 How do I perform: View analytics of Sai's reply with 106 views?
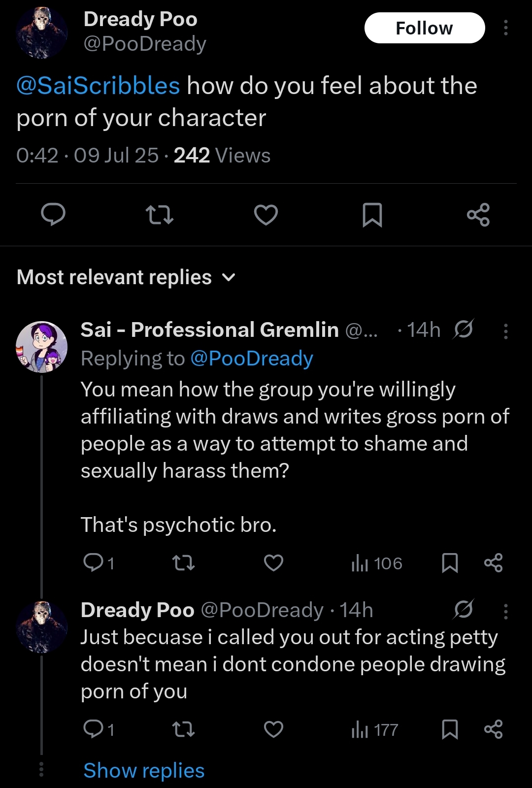pyautogui.click(x=377, y=563)
